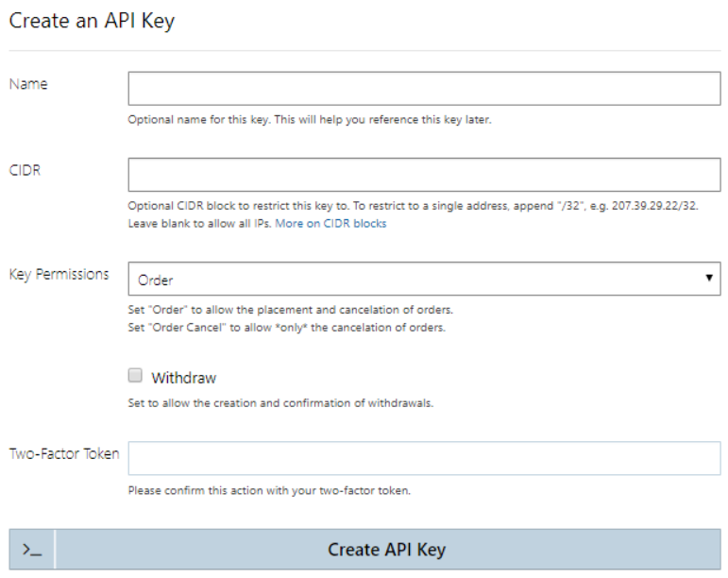Click the Withdraw checkbox label text
This screenshot has width=728, height=578.
coord(183,378)
